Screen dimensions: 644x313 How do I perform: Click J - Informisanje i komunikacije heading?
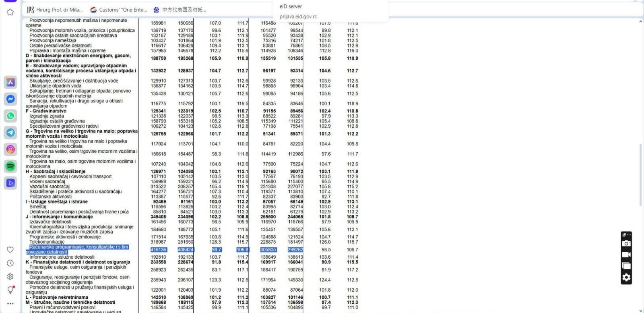coord(59,217)
